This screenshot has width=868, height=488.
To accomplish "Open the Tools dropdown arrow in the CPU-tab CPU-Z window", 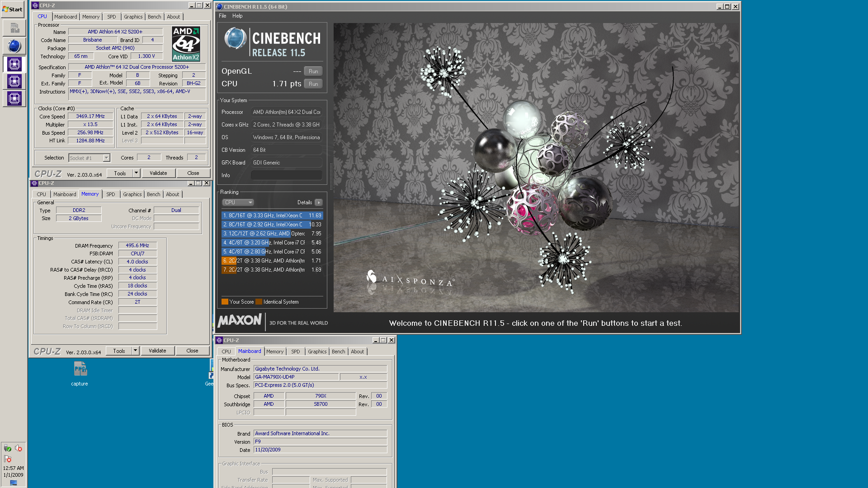I will 136,173.
